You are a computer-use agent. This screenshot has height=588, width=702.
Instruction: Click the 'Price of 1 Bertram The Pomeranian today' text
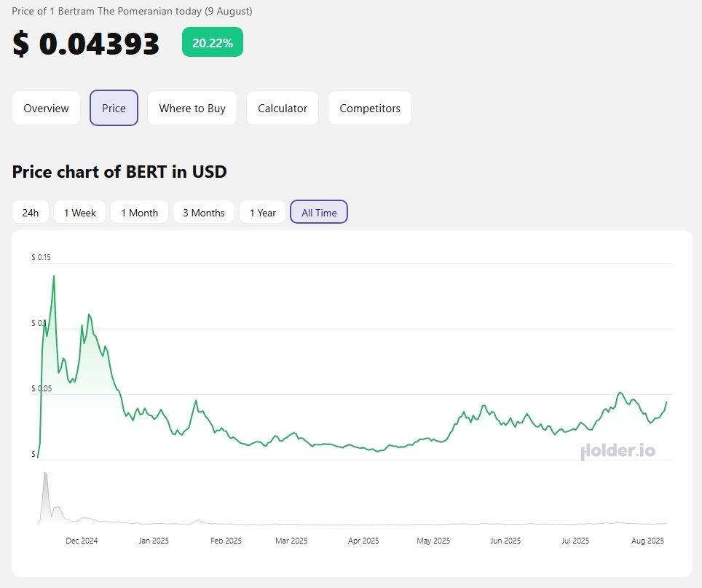(x=106, y=11)
